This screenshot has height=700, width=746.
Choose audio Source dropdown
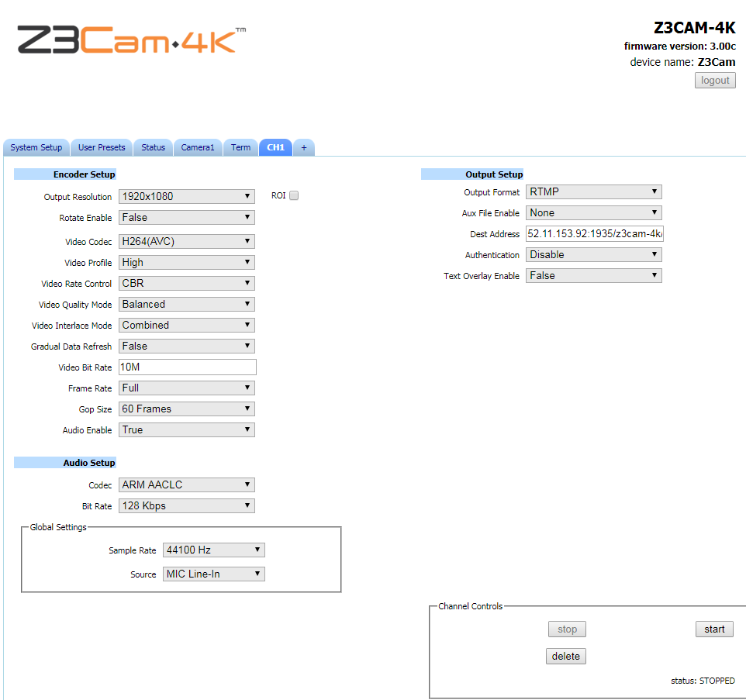(x=213, y=574)
